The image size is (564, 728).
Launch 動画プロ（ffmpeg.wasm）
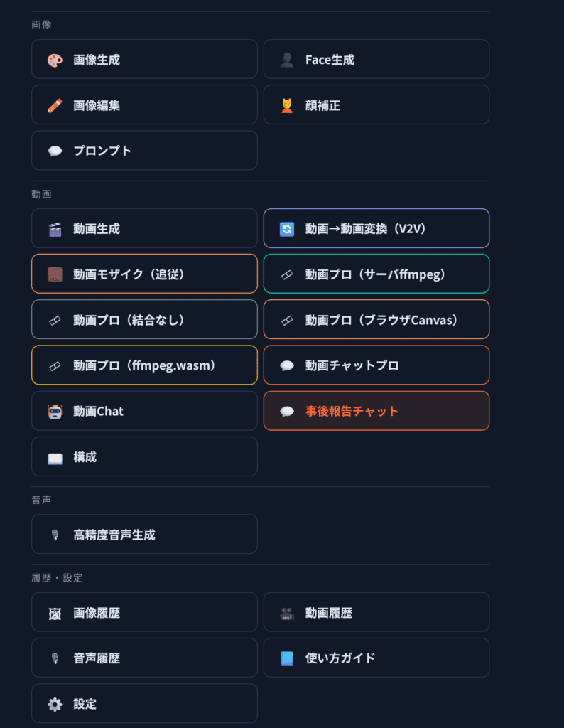click(144, 365)
